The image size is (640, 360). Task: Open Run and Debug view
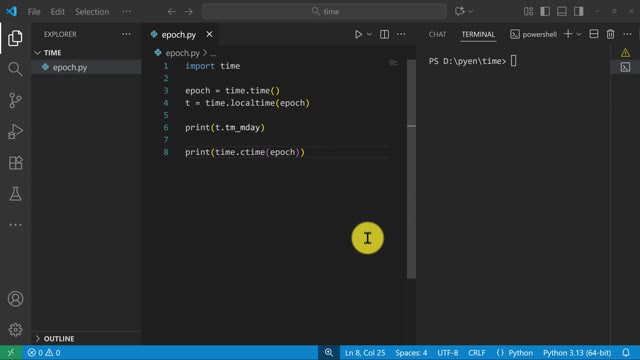point(15,131)
